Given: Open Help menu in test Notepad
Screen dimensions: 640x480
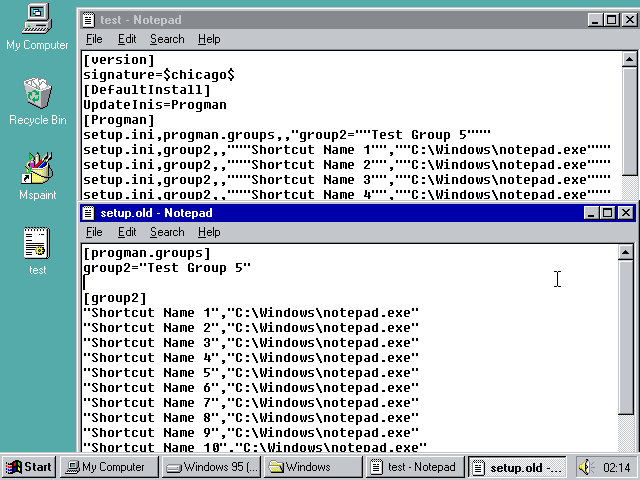Looking at the screenshot, I should tap(209, 39).
